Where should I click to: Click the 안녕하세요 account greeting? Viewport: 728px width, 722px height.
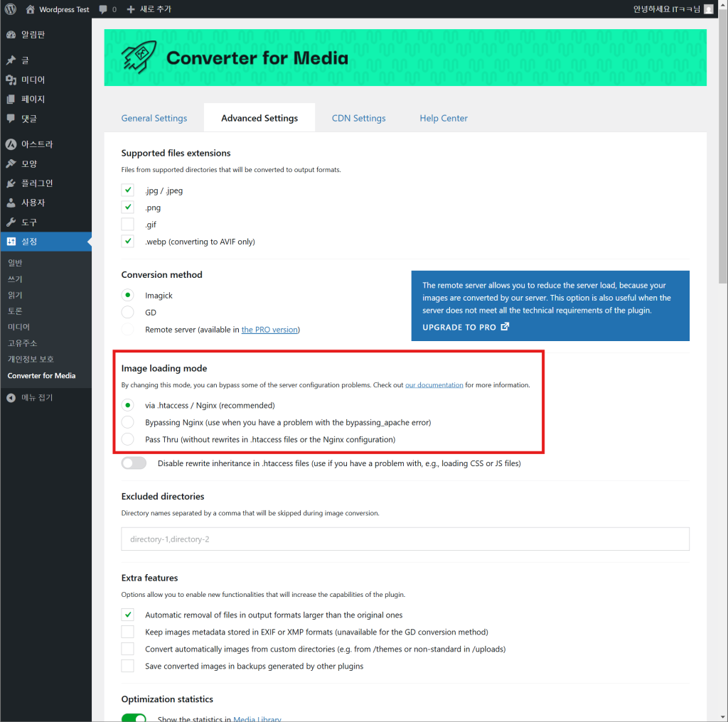tap(667, 9)
